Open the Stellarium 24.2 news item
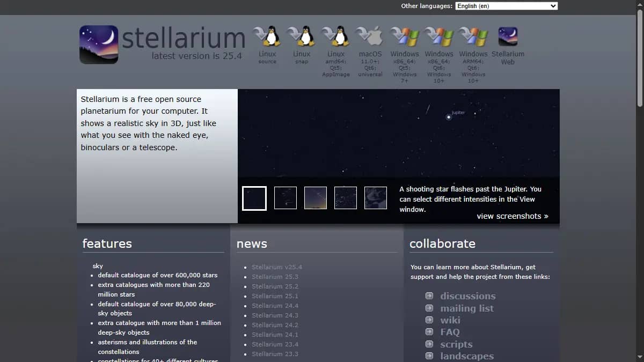Viewport: 644px width, 362px height. point(275,325)
